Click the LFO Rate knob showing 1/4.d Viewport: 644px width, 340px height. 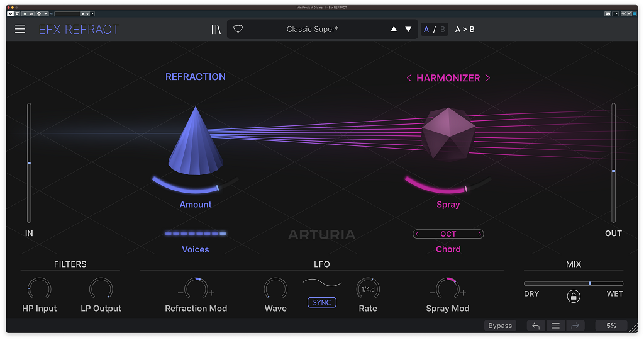click(368, 289)
